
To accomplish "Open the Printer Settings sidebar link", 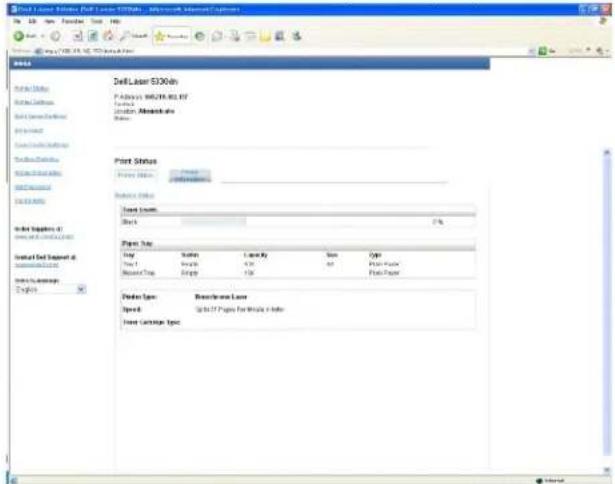I will pos(34,102).
